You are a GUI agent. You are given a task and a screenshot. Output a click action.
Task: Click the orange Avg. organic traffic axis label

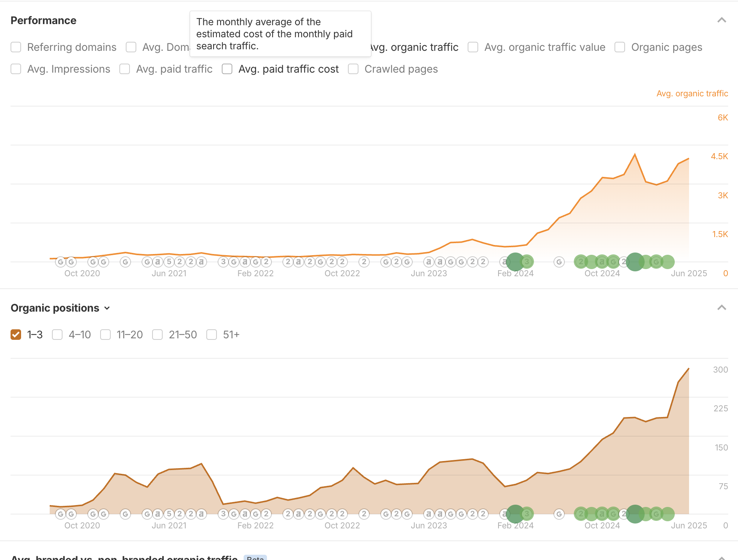click(692, 93)
